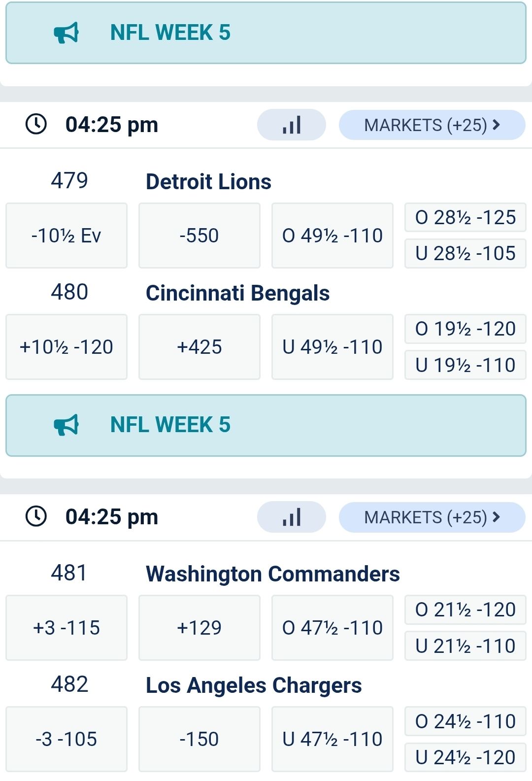
Task: Click megaphone icon in top NFL Week 5 banner
Action: point(66,33)
